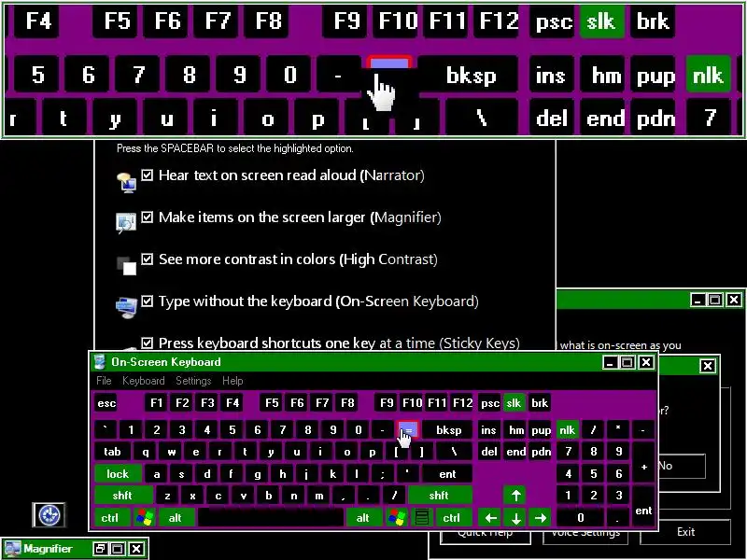
Task: Click the z key on On-Screen Keyboard
Action: [168, 496]
